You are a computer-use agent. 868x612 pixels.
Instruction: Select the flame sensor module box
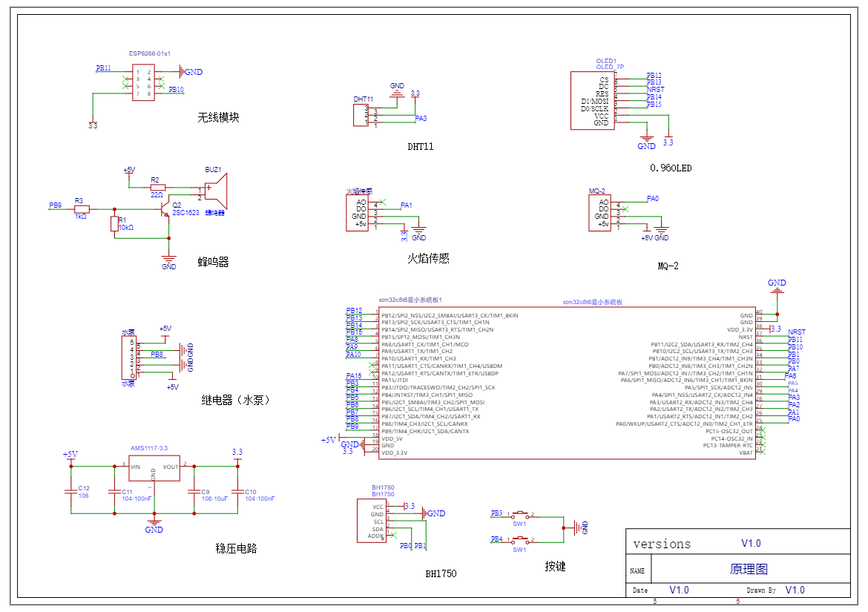[x=357, y=213]
